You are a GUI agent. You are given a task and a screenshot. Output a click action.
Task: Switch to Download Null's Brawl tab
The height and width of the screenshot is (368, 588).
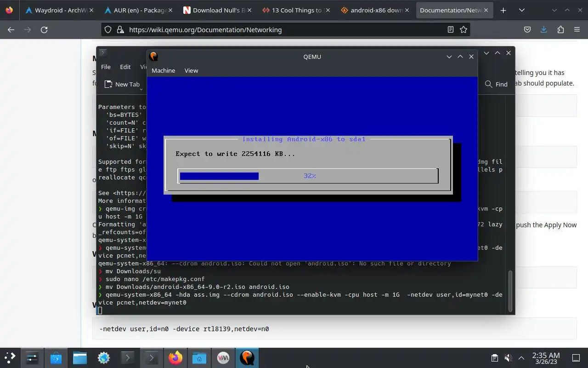tap(217, 10)
